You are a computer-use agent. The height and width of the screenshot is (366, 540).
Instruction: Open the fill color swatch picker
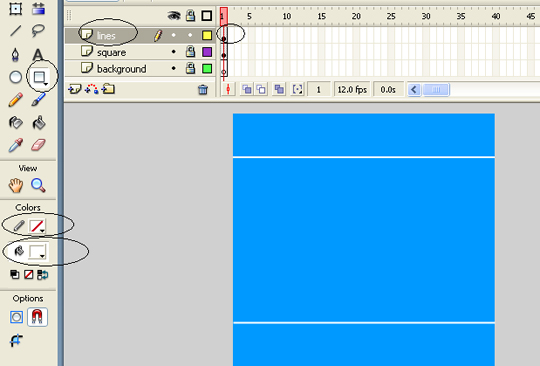pos(37,252)
